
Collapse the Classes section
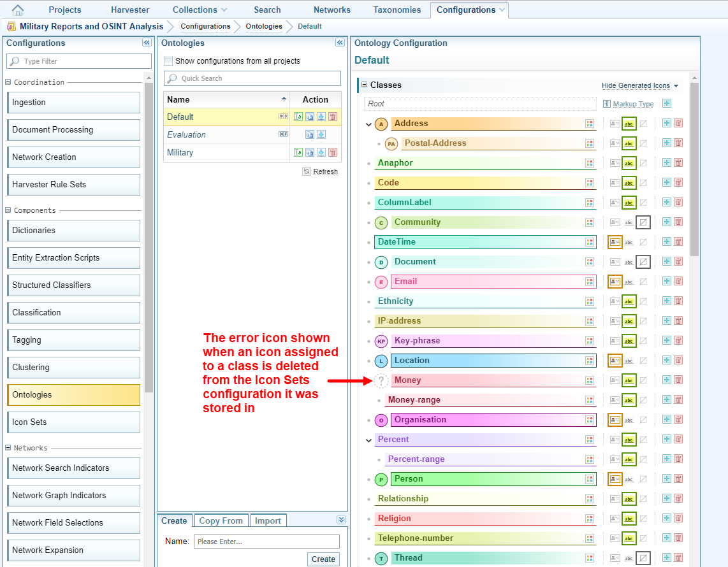pos(364,85)
